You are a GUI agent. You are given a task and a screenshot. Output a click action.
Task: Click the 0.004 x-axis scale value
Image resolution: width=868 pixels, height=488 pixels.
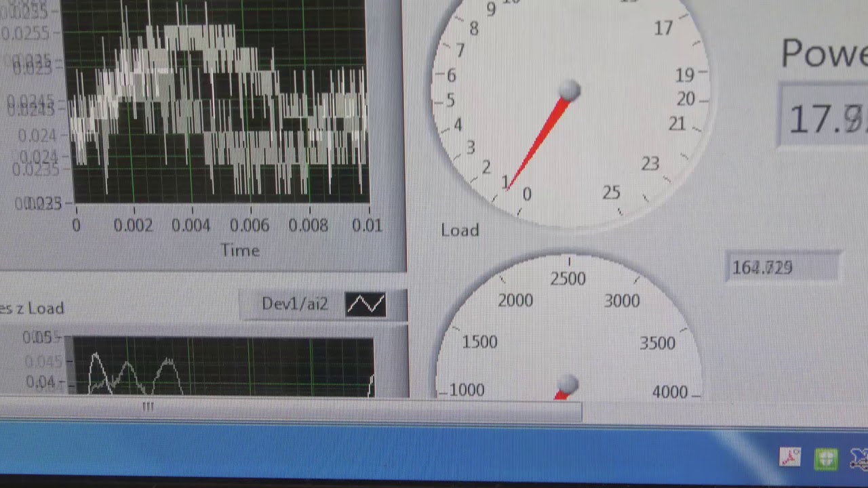tap(191, 226)
